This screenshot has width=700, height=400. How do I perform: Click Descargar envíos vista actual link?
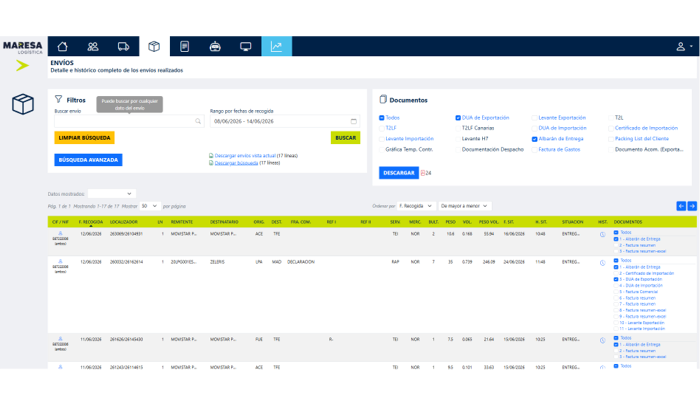(245, 156)
